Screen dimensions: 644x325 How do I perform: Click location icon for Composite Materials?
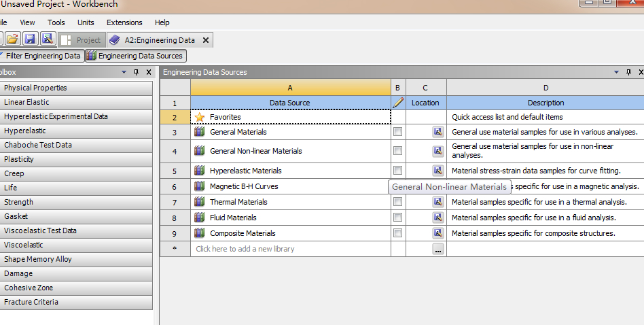click(x=438, y=233)
